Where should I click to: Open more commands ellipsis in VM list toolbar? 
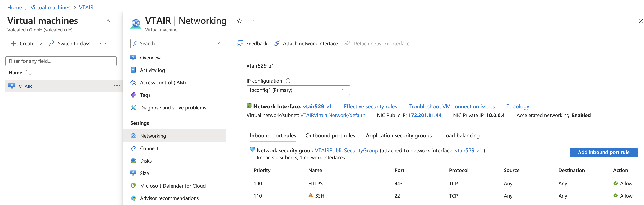(x=103, y=43)
